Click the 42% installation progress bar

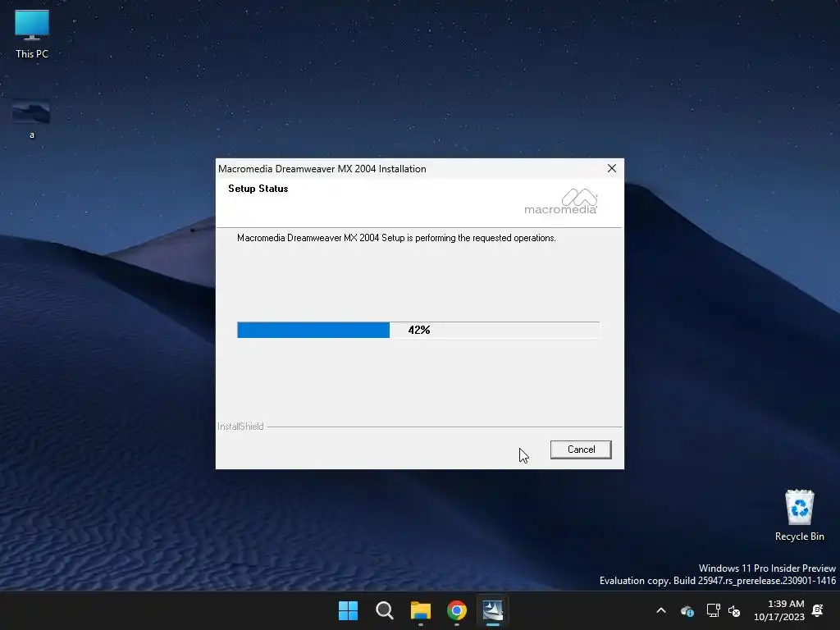[418, 330]
